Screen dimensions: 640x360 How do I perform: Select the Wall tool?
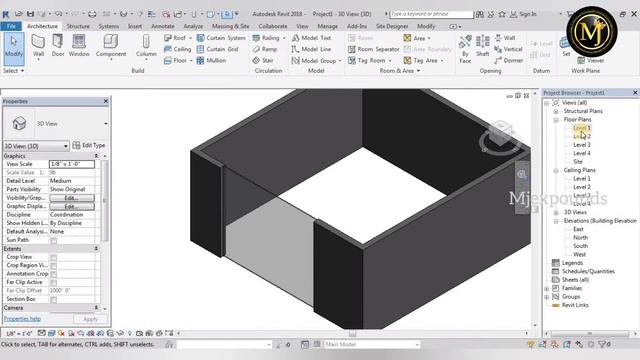pos(38,47)
